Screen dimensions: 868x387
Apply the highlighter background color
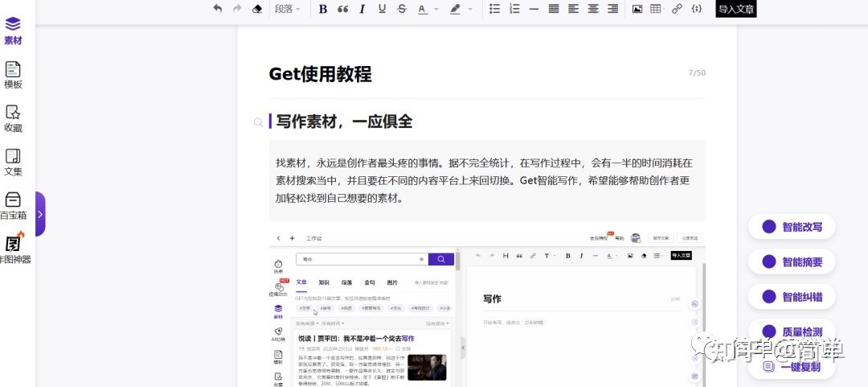pyautogui.click(x=456, y=9)
